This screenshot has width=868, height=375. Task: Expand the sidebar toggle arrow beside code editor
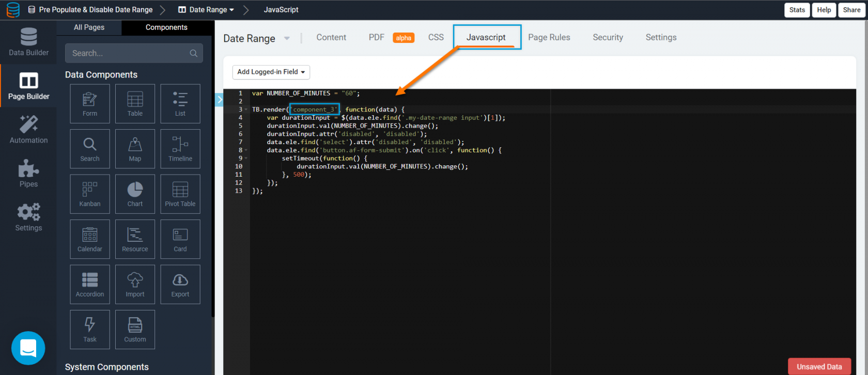(219, 100)
